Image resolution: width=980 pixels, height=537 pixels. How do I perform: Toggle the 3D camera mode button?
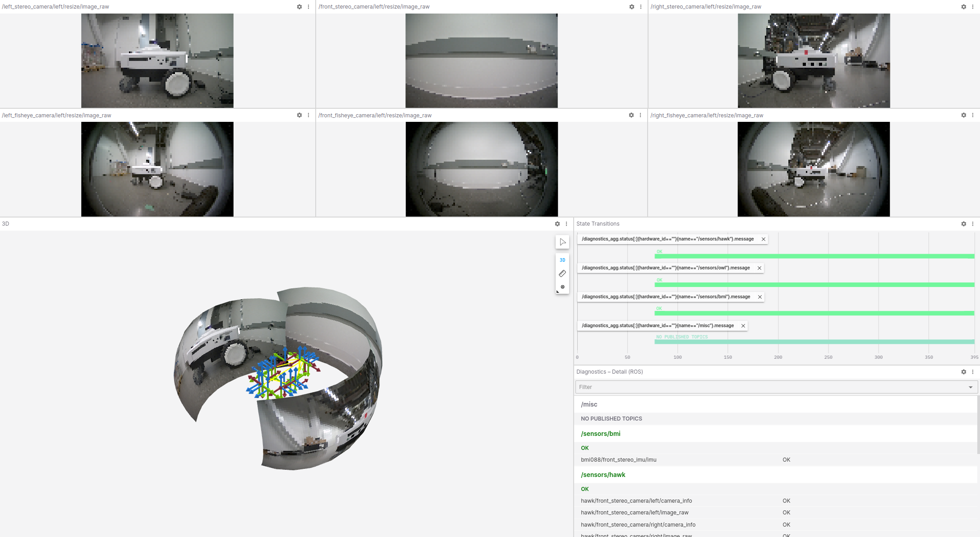562,260
